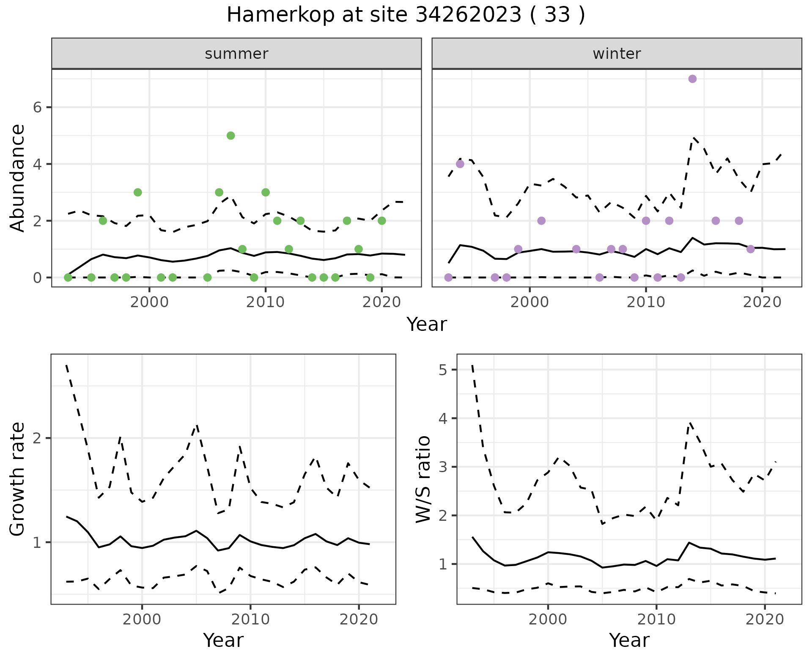Screen dimensions: 812x660
Task: Click the Growth rate y-axis label
Action: (17, 479)
